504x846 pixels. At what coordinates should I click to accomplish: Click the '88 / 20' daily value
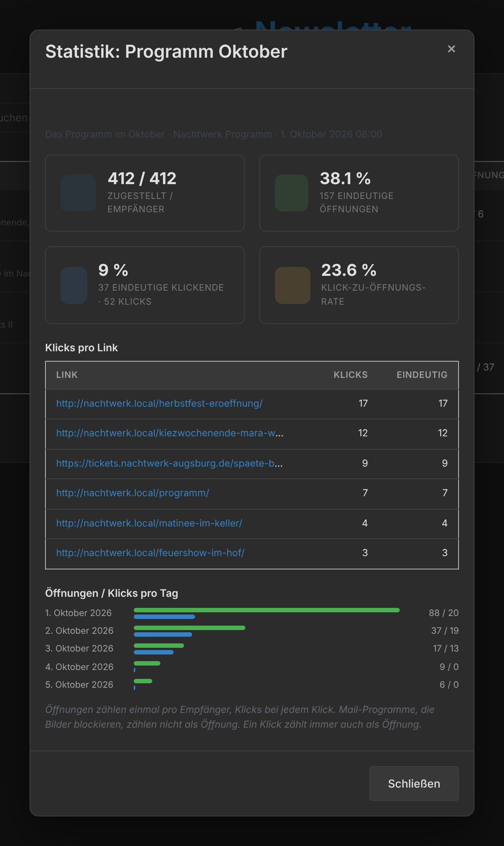click(444, 613)
